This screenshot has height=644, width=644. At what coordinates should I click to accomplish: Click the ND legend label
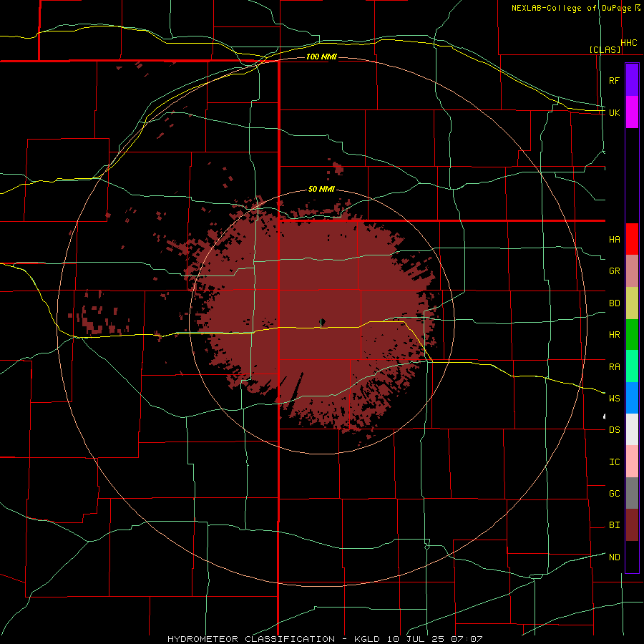coord(615,557)
